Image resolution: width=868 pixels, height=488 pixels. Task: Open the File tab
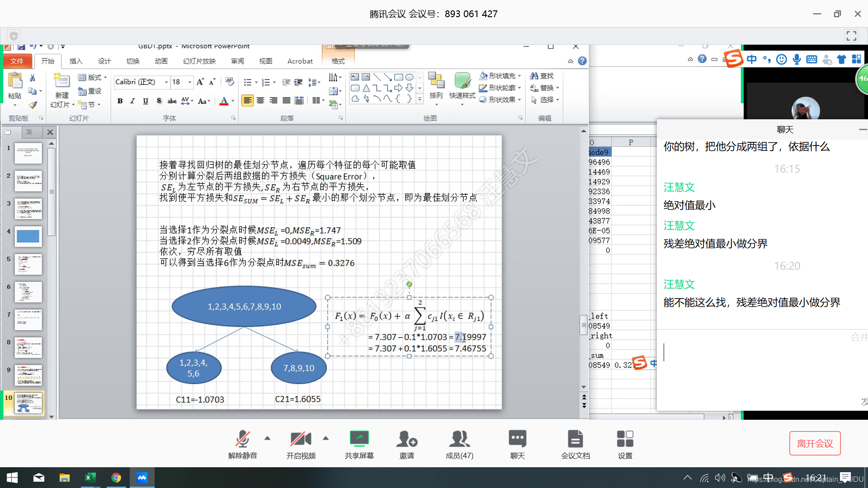tap(17, 61)
